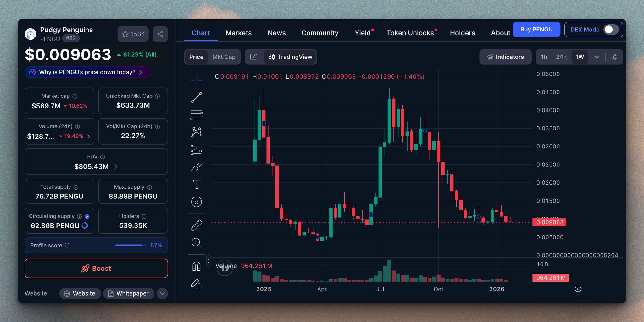Click the Profile score info icon
644x322 pixels.
[x=67, y=245]
